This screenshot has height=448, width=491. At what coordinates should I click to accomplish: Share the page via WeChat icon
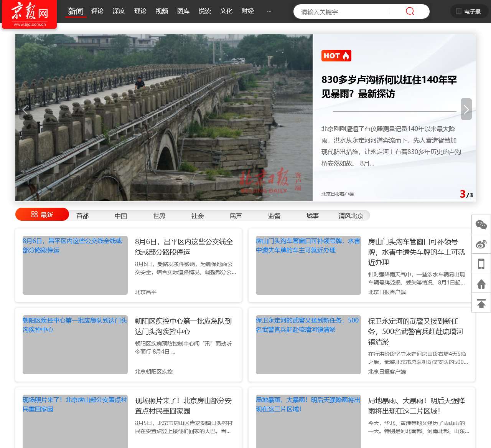point(481,224)
